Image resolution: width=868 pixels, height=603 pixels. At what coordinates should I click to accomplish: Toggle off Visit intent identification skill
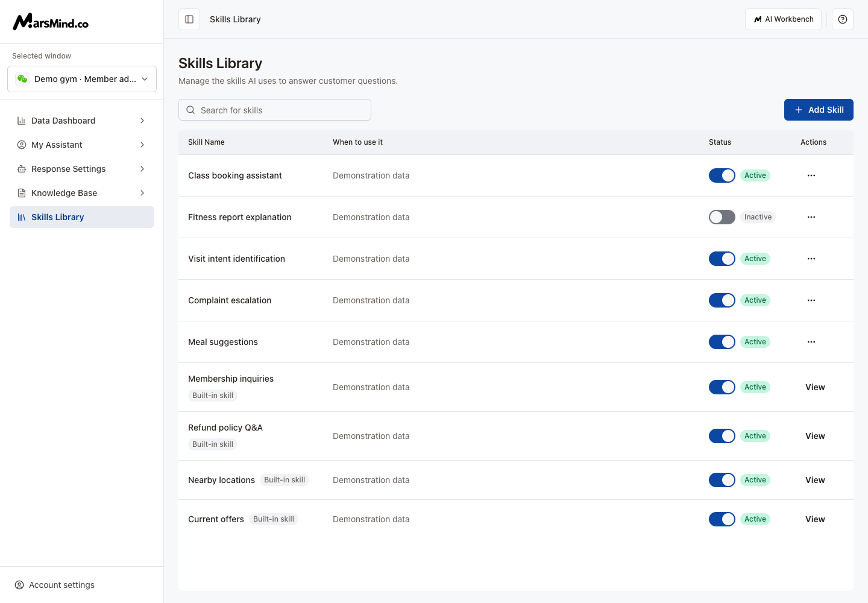(x=722, y=259)
